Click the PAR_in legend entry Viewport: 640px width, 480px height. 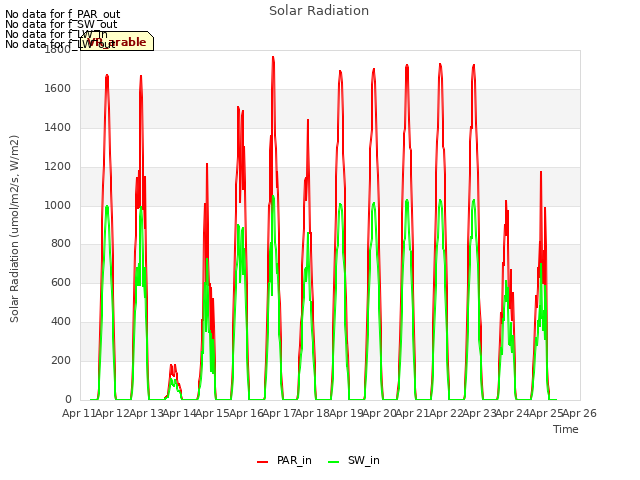point(284,460)
